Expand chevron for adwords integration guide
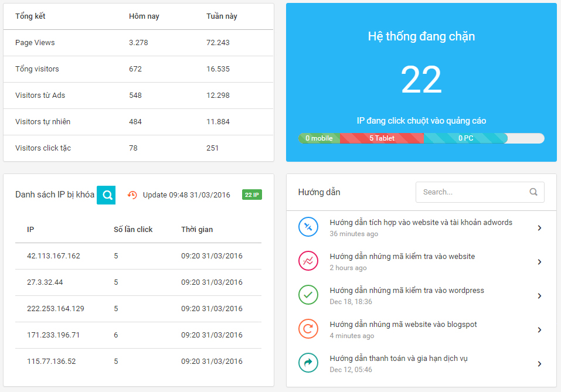This screenshot has width=561, height=392. pos(539,228)
